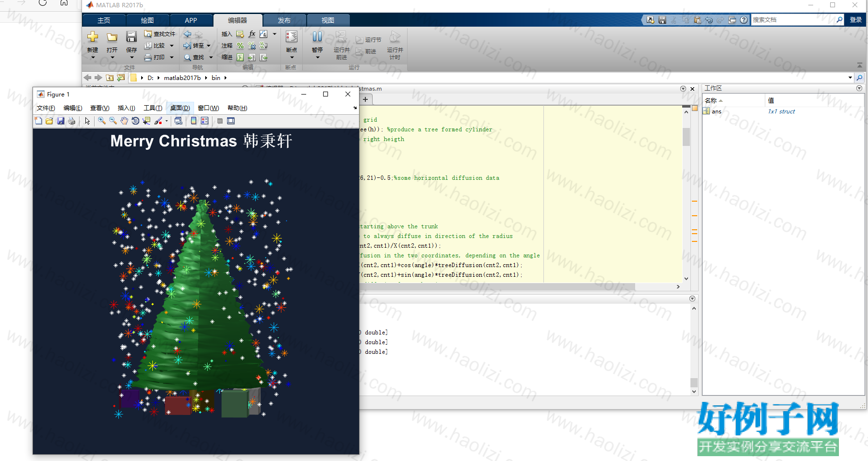Viewport: 868px width, 461px height.
Task: Open the dropdown arrow under 断点
Action: (x=292, y=58)
